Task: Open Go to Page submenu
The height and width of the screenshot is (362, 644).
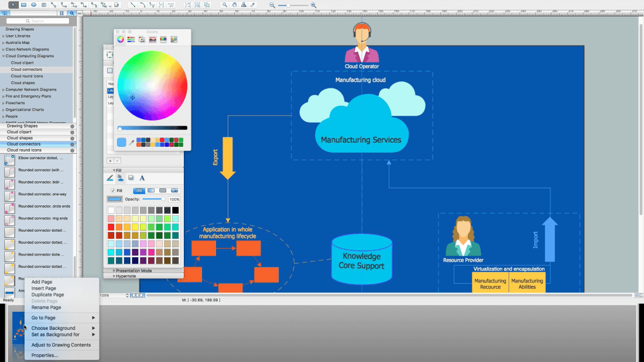Action: click(x=63, y=318)
